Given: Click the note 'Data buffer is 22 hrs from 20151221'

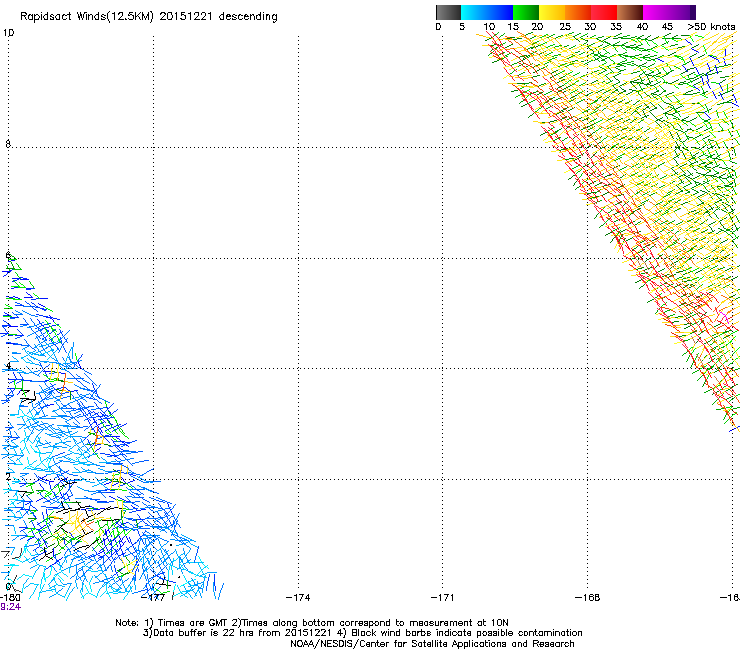Looking at the screenshot, I should tap(242, 633).
